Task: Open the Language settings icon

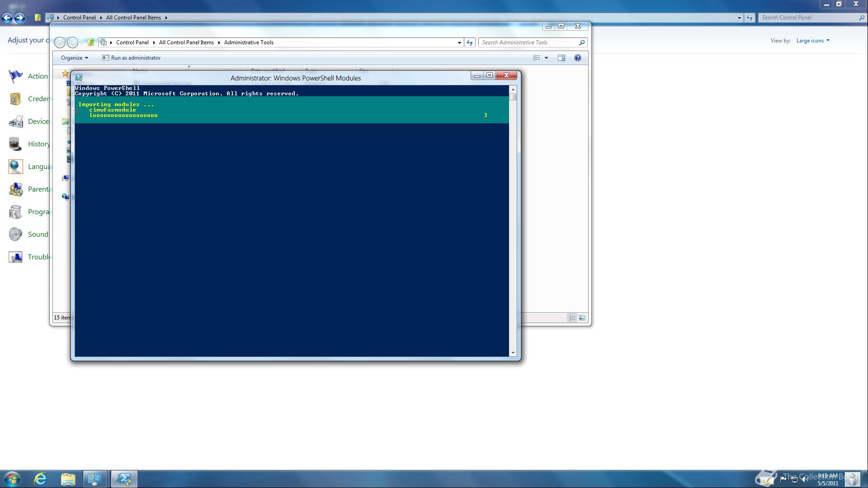Action: 16,167
